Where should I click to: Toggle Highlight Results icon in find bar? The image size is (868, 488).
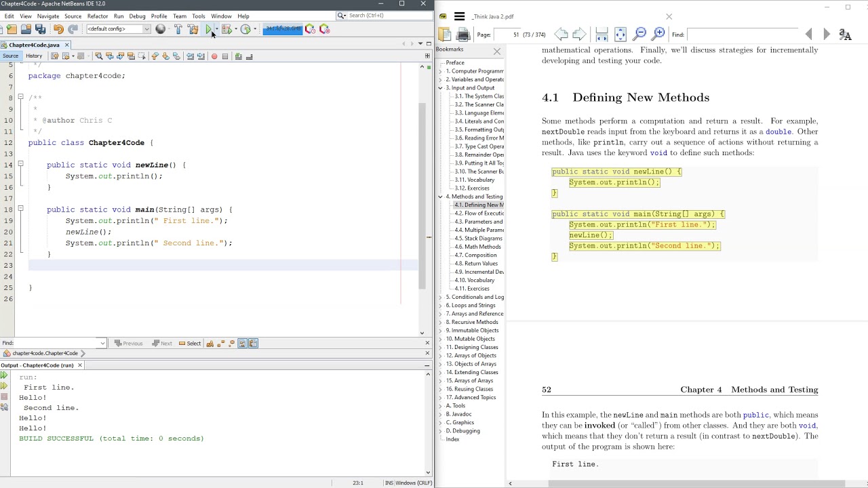(x=242, y=344)
